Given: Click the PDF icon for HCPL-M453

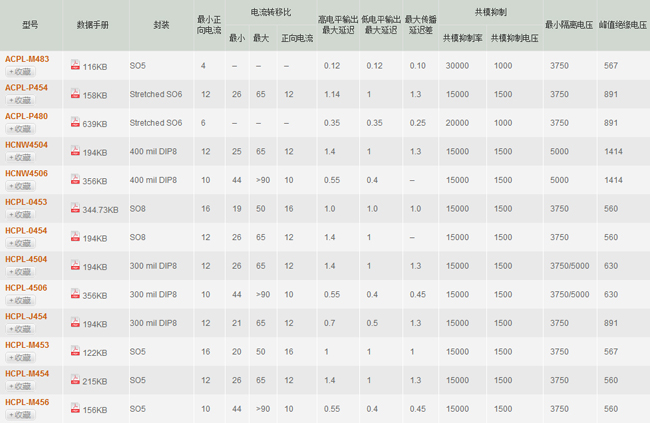Looking at the screenshot, I should [75, 352].
